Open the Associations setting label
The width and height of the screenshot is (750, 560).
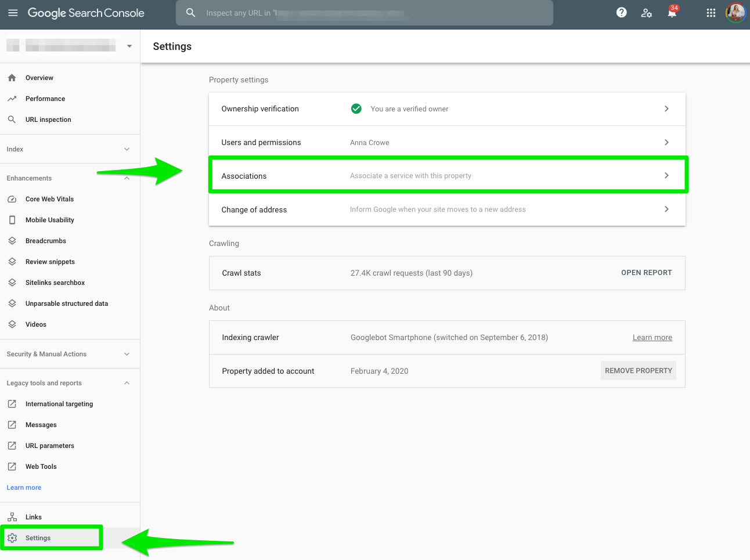click(244, 176)
